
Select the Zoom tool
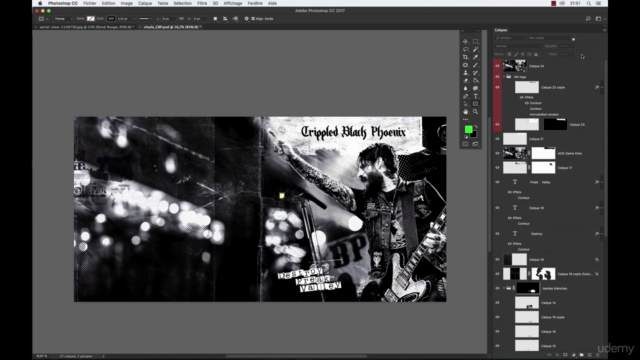click(x=476, y=111)
